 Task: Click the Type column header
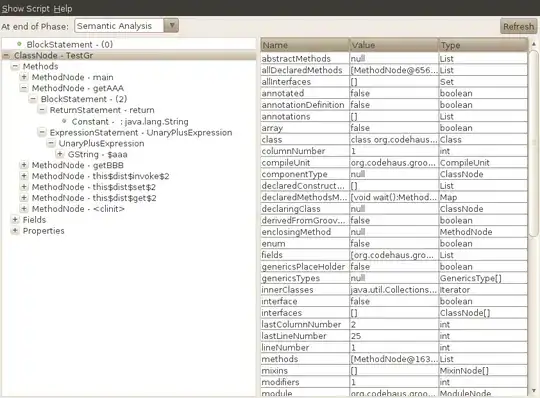click(483, 45)
